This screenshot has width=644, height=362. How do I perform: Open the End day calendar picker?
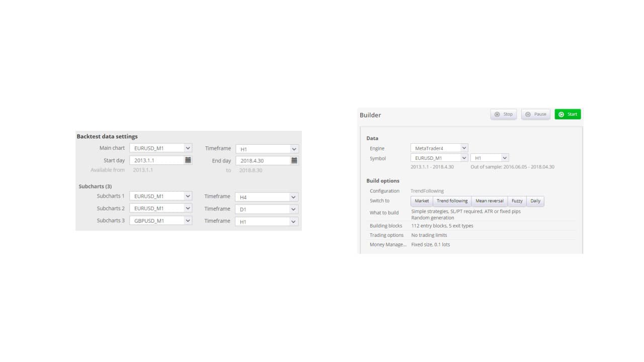pyautogui.click(x=293, y=160)
